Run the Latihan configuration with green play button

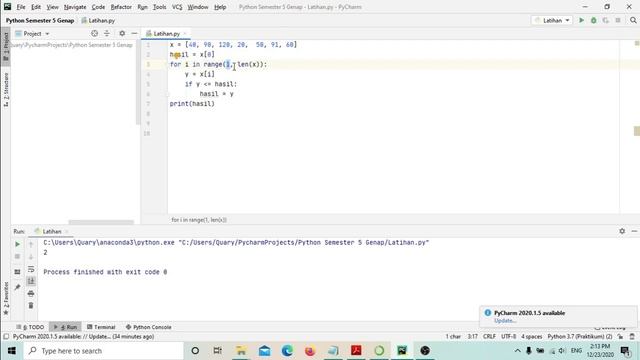point(581,20)
